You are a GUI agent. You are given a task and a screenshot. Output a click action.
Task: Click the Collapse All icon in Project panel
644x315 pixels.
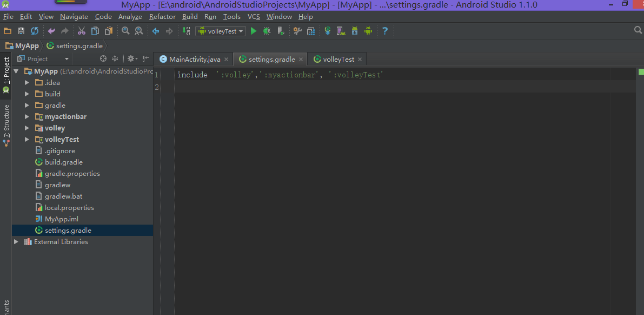115,59
